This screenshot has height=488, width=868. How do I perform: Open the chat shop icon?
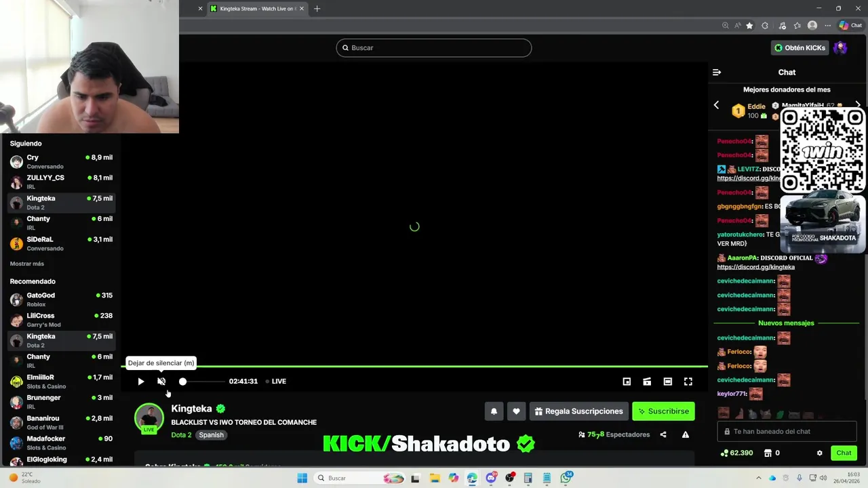[x=772, y=453]
